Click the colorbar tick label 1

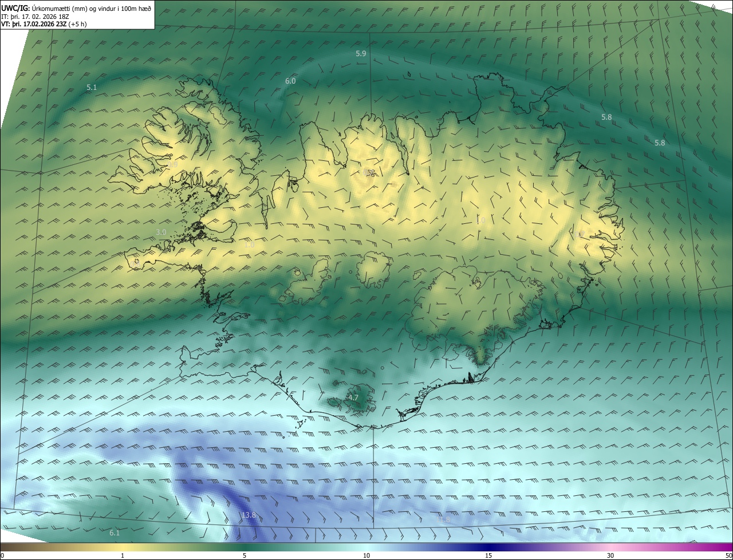pos(123,555)
